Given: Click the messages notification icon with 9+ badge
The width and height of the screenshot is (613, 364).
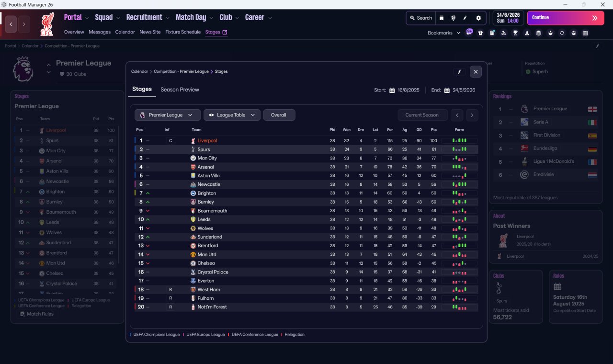Looking at the screenshot, I should pos(469,32).
